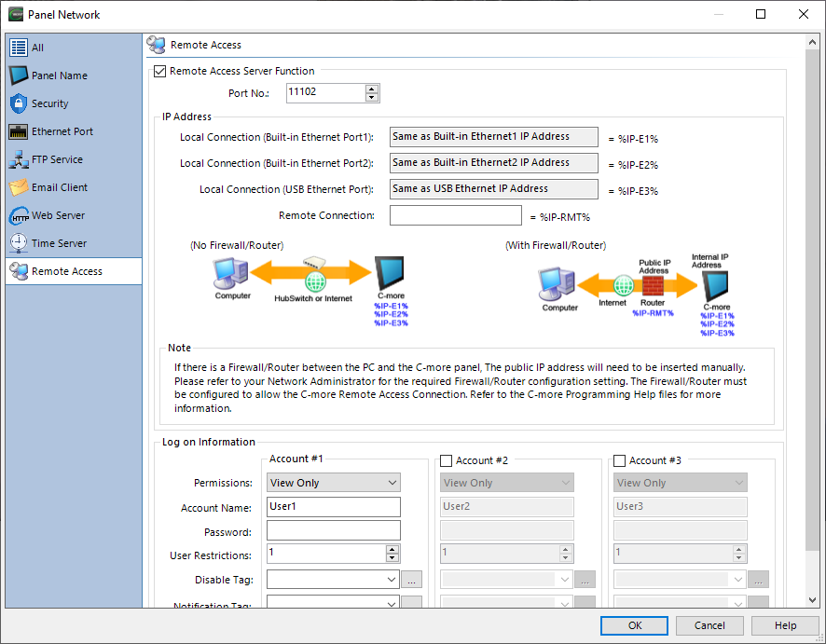Screen dimensions: 826x644
Task: Click the Account #1 Password field
Action: [334, 530]
